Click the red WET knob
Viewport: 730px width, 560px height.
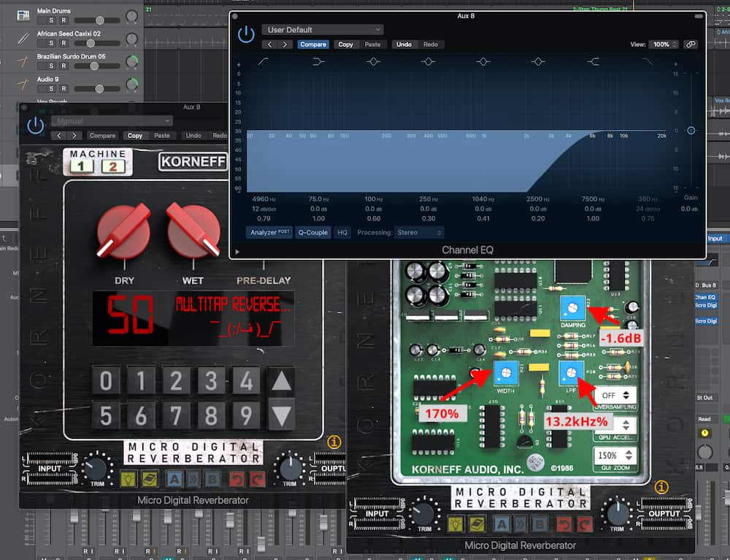point(193,231)
